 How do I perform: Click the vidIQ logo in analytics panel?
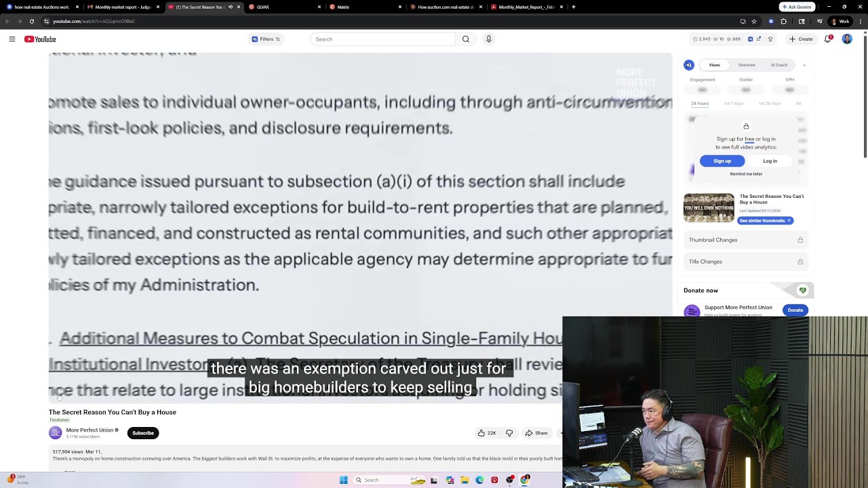pos(689,65)
